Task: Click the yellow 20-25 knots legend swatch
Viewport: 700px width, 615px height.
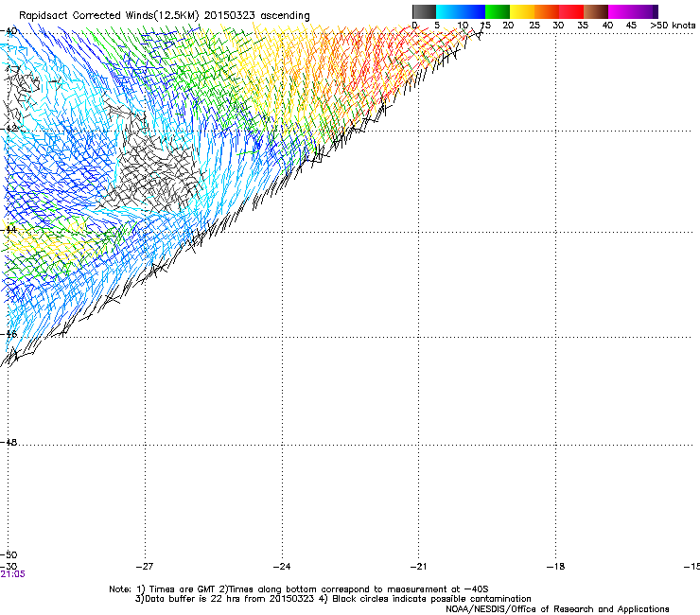Action: pos(522,12)
